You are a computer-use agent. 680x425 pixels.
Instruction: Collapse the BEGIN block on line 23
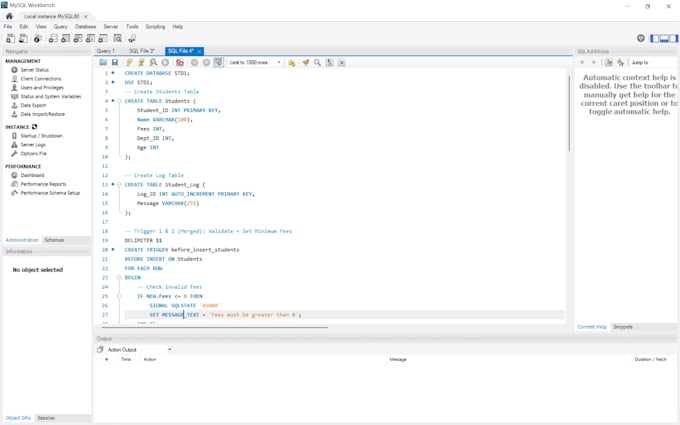pyautogui.click(x=119, y=278)
